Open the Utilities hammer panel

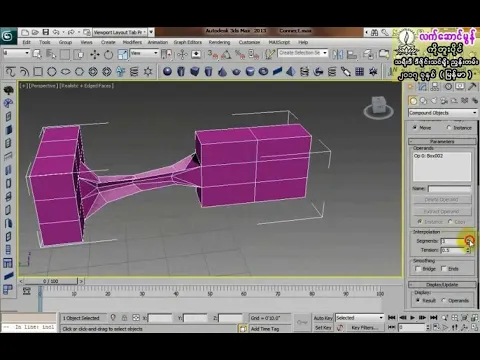click(472, 87)
